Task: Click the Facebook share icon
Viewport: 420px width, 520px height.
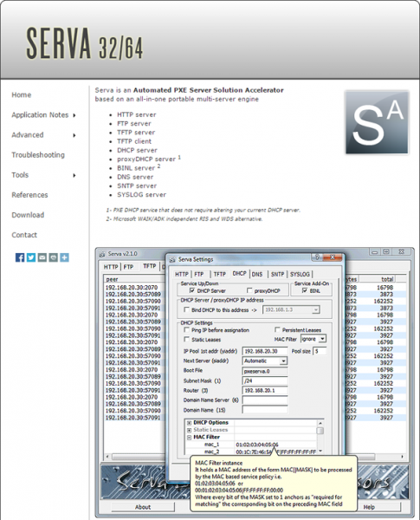Action: 20,257
